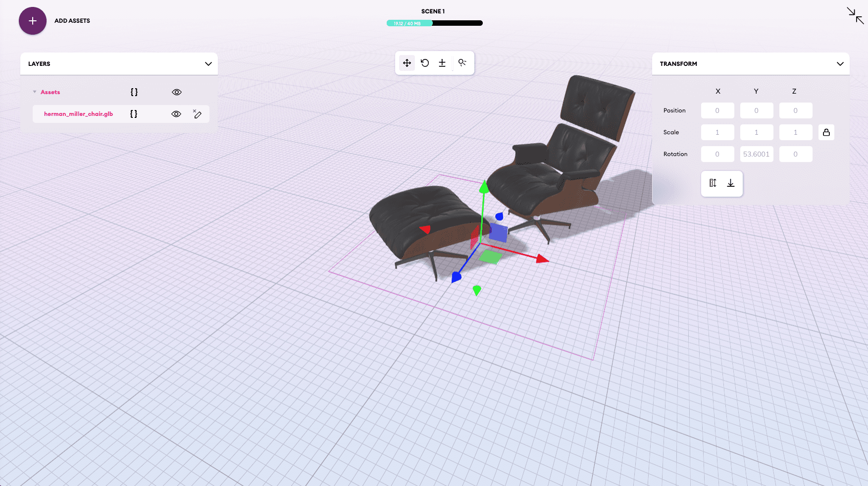Collapse the Transform panel
Image resolution: width=868 pixels, height=486 pixels.
pyautogui.click(x=840, y=64)
